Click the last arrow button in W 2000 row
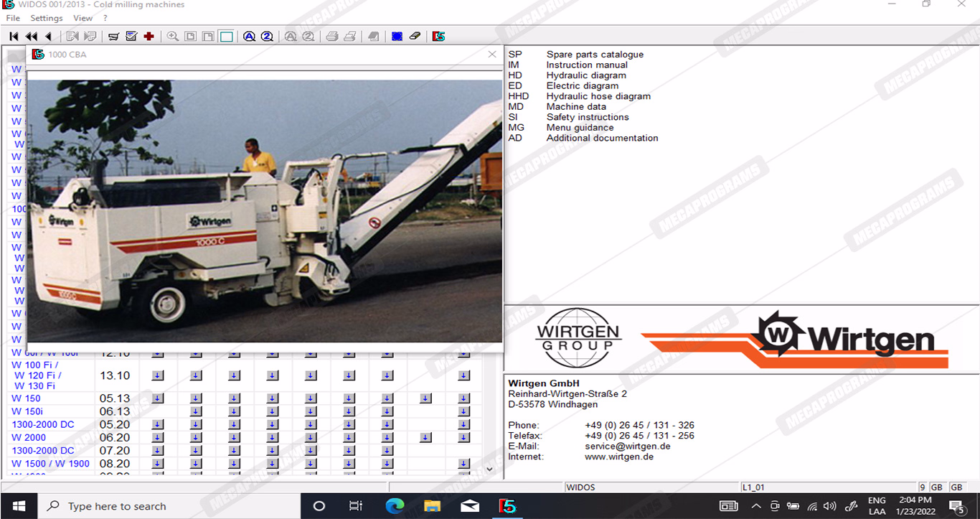Viewport: 980px width, 519px height. [464, 437]
